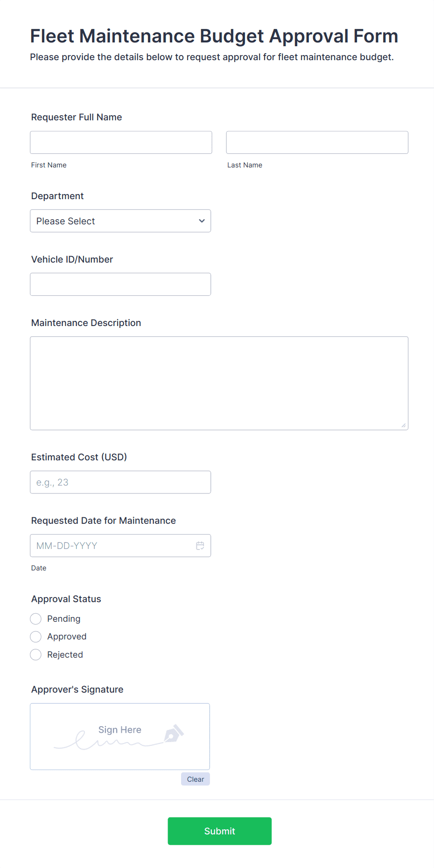Viewport: 434px width, 868px height.
Task: Click the MM-DD-YYYY date input
Action: click(112, 546)
